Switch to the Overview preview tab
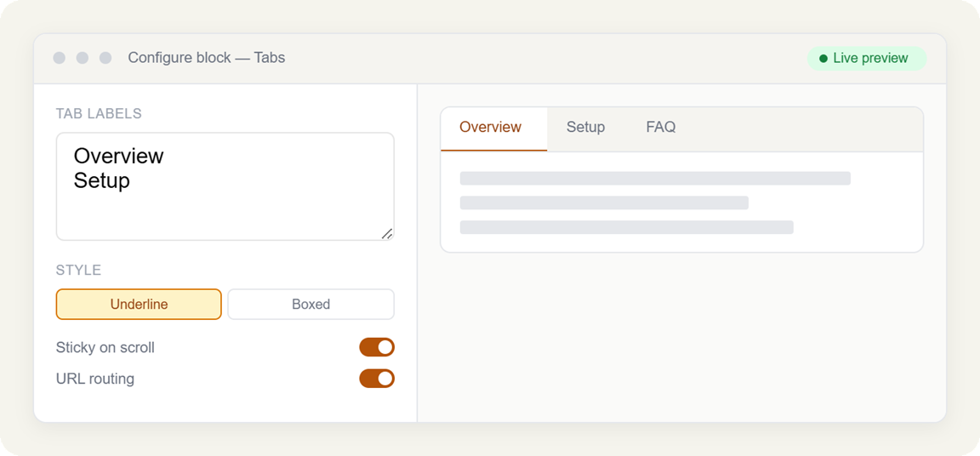Viewport: 980px width, 456px height. [493, 128]
